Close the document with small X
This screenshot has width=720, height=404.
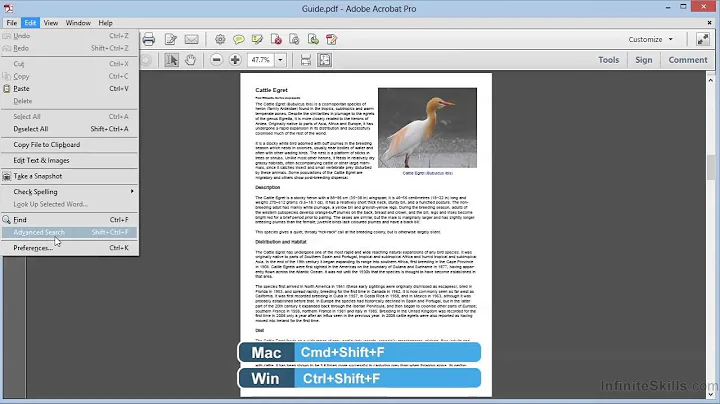click(709, 22)
